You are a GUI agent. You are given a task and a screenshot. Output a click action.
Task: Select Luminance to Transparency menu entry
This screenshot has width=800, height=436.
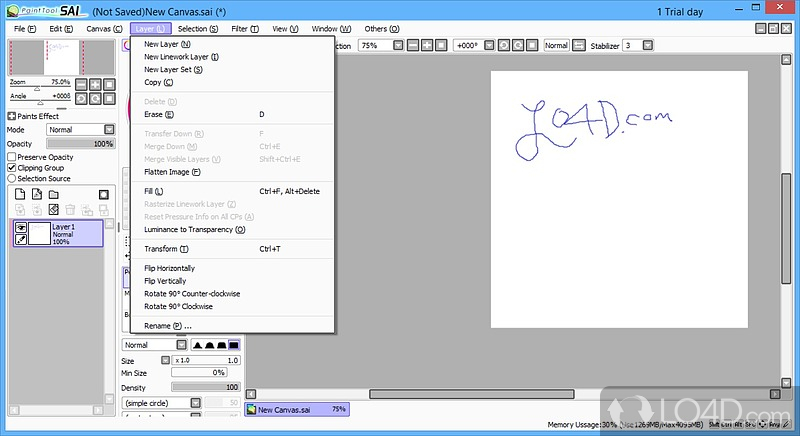tap(194, 229)
